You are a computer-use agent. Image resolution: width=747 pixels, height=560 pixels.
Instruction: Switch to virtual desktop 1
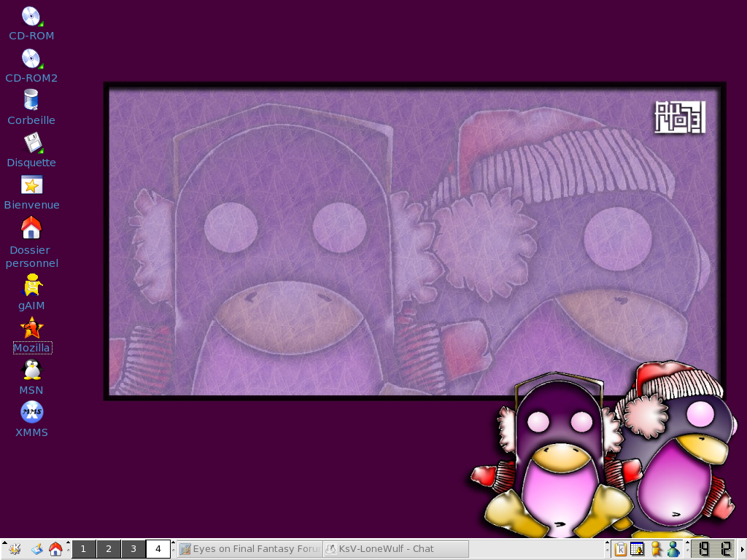coord(83,549)
